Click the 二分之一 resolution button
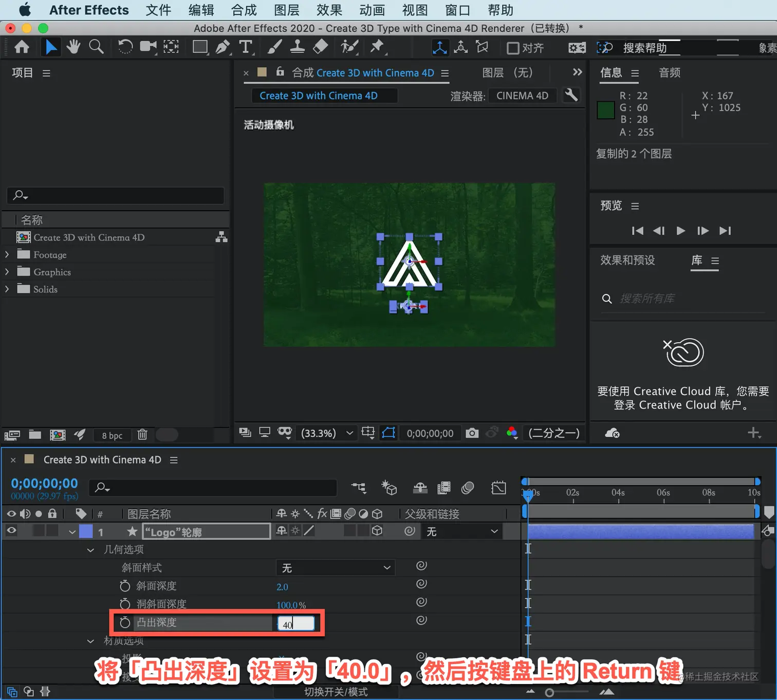Image resolution: width=777 pixels, height=700 pixels. pos(553,433)
